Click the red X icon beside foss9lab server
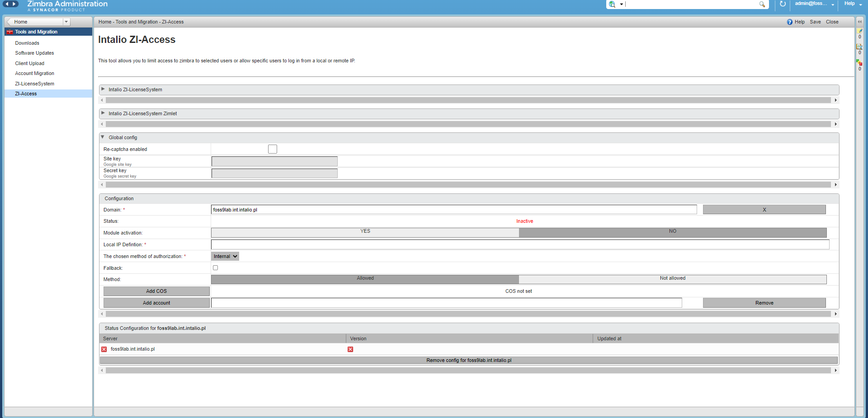Viewport: 868px width, 418px height. [104, 349]
